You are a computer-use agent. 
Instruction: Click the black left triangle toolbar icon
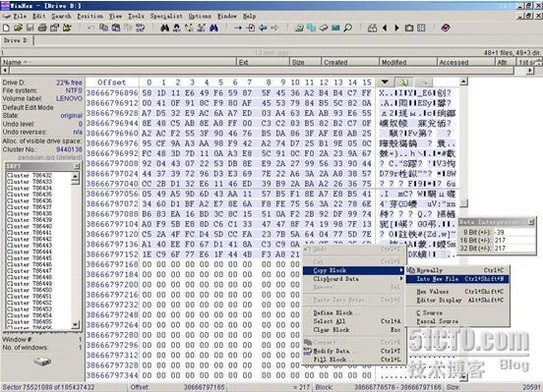(x=385, y=28)
